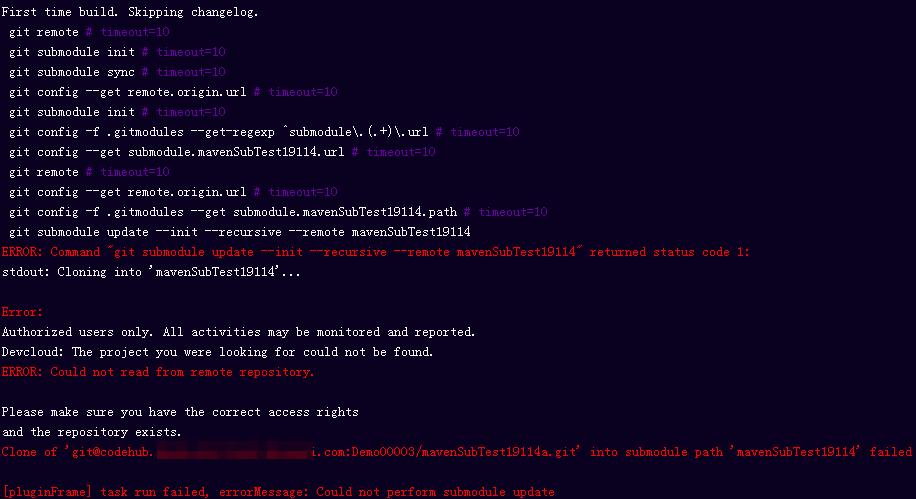
Task: Click the 'git submodule update --init --recursive' command
Action: click(240, 232)
